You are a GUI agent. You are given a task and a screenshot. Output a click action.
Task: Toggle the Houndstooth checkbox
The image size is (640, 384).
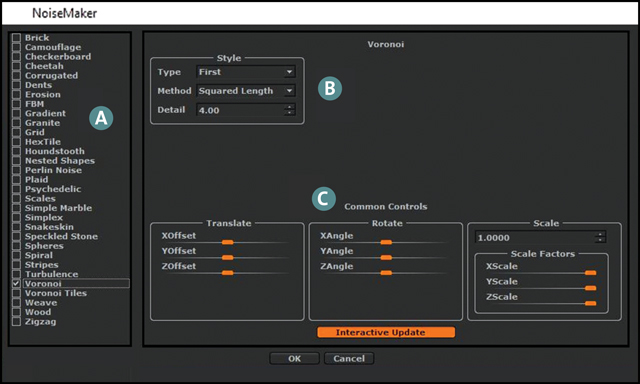(16, 151)
